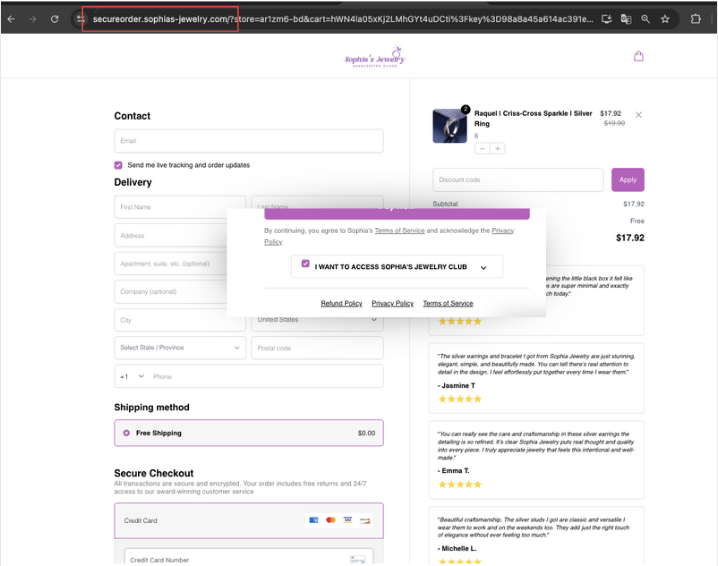Click the Sophia's Jewelry logo
Image resolution: width=718 pixels, height=566 pixels.
click(x=375, y=57)
